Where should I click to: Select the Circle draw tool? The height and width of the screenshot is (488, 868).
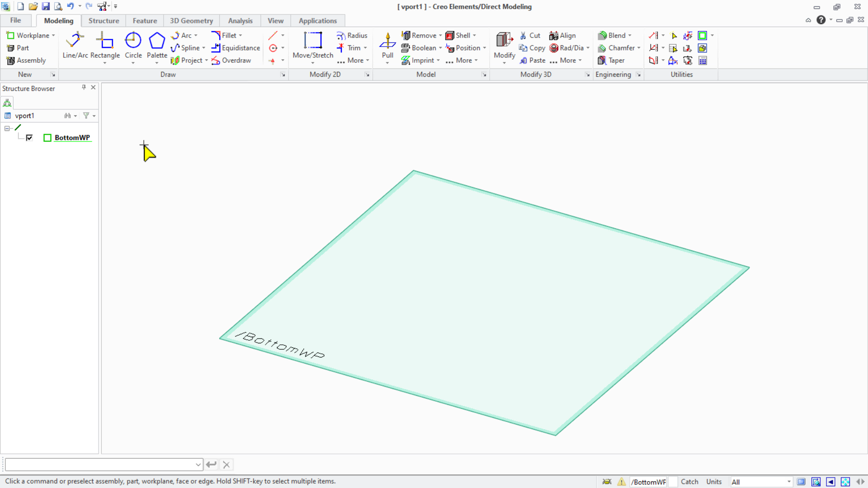tap(133, 45)
